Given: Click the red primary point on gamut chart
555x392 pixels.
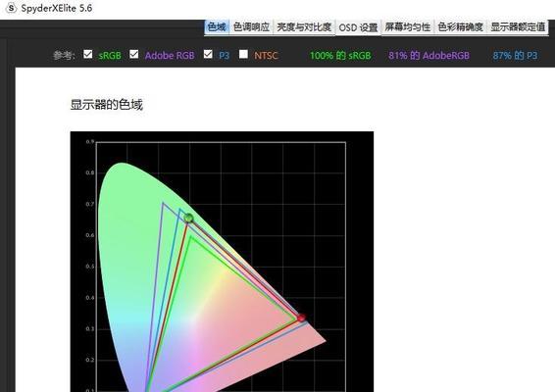Looking at the screenshot, I should click(301, 318).
